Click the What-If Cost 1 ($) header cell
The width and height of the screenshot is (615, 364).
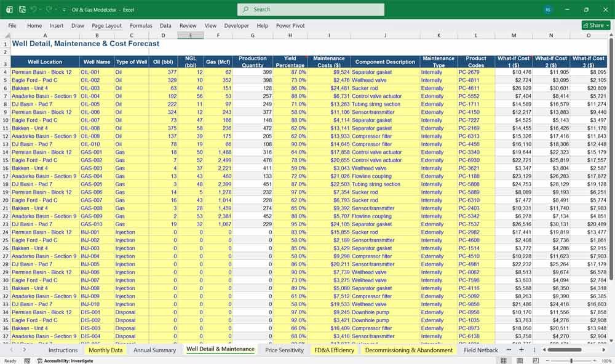[514, 61]
